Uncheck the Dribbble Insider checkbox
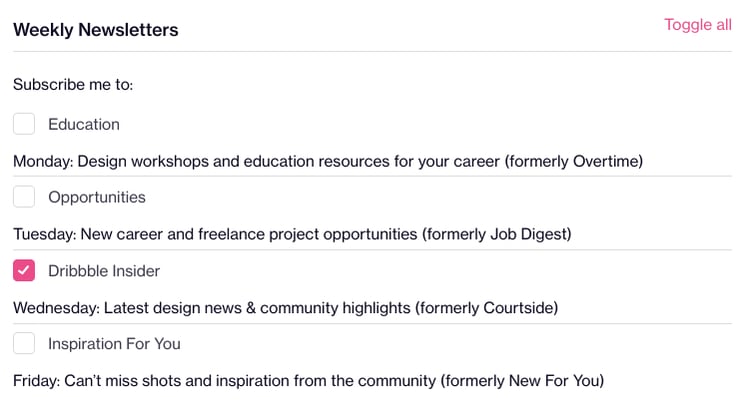 [24, 270]
